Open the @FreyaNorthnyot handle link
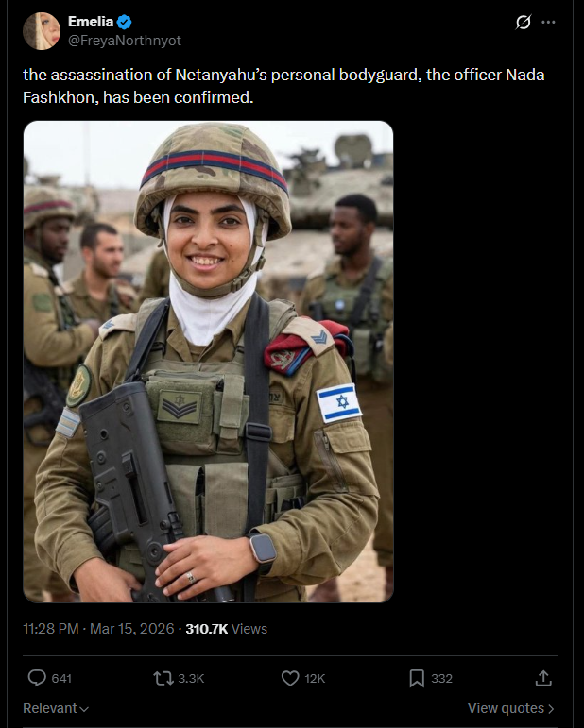This screenshot has height=728, width=584. (x=125, y=41)
